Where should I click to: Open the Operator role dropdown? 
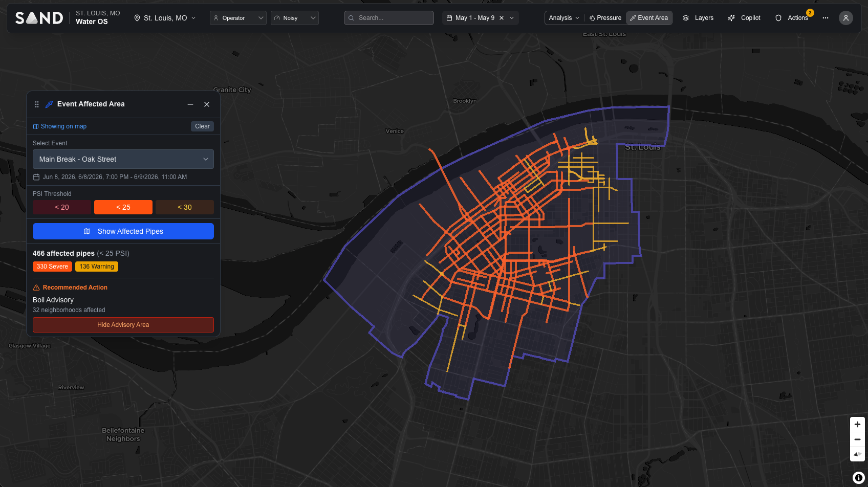pos(238,18)
